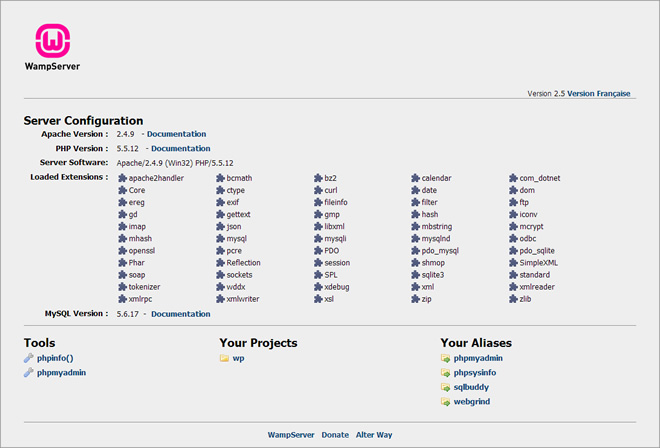The image size is (660, 448).
Task: Click the puzzle icon beside zlib
Action: point(513,299)
